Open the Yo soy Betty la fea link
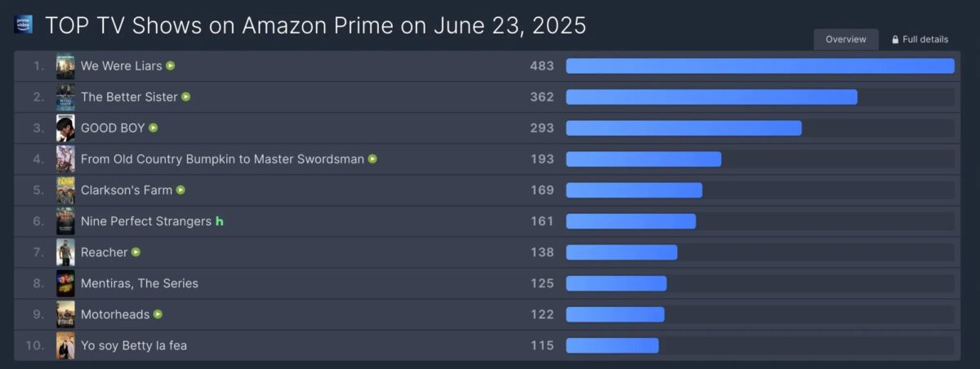Viewport: 980px width, 369px height. point(133,345)
